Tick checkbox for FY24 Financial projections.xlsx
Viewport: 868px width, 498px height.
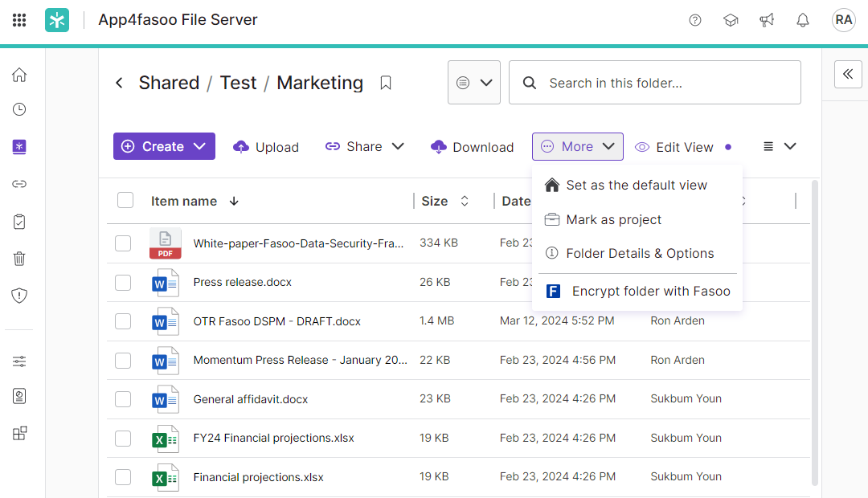click(123, 438)
